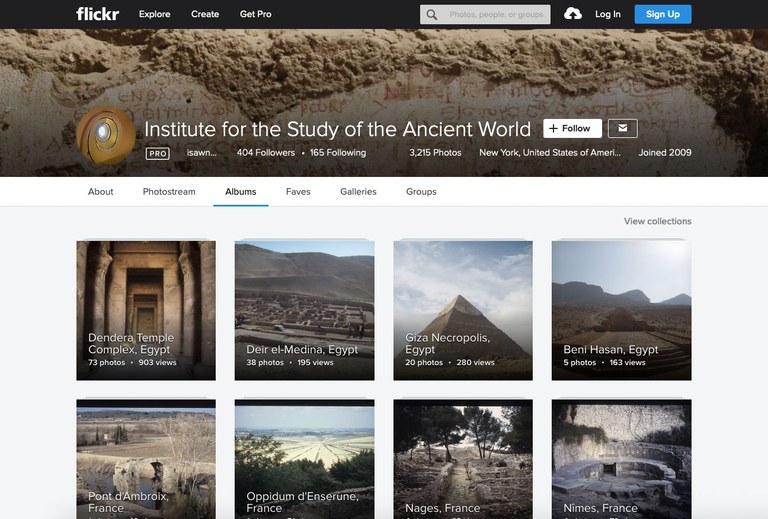The height and width of the screenshot is (519, 768).
Task: Open the Giza Necropolis album
Action: tap(462, 310)
